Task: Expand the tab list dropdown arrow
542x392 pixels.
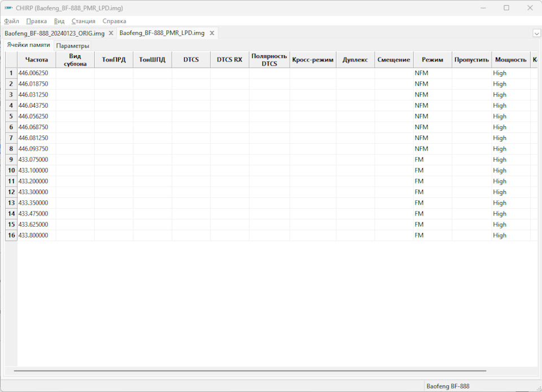Action: (x=536, y=33)
